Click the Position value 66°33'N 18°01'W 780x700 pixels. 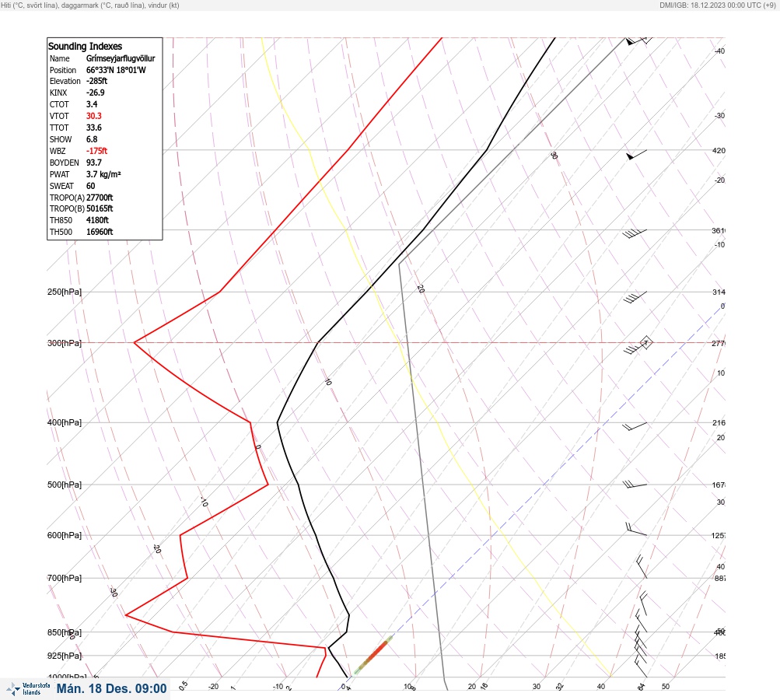coord(117,70)
